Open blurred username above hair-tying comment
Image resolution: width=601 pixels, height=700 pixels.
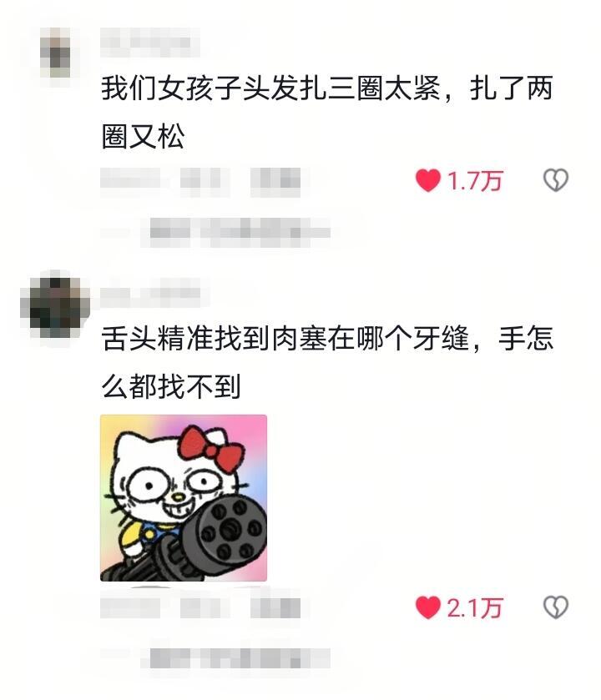click(149, 42)
